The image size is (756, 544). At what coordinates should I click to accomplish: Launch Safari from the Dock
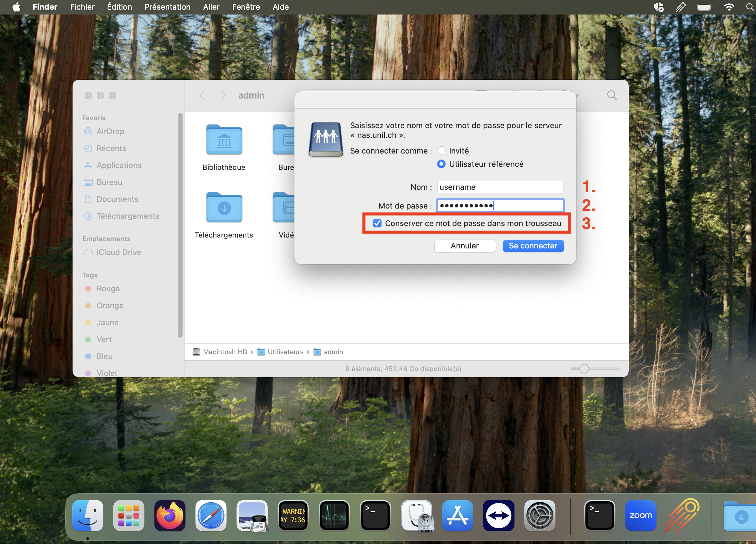[x=211, y=515]
